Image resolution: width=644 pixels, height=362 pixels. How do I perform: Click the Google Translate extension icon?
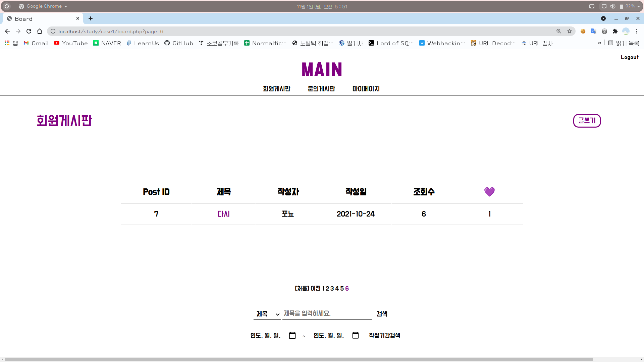point(593,31)
